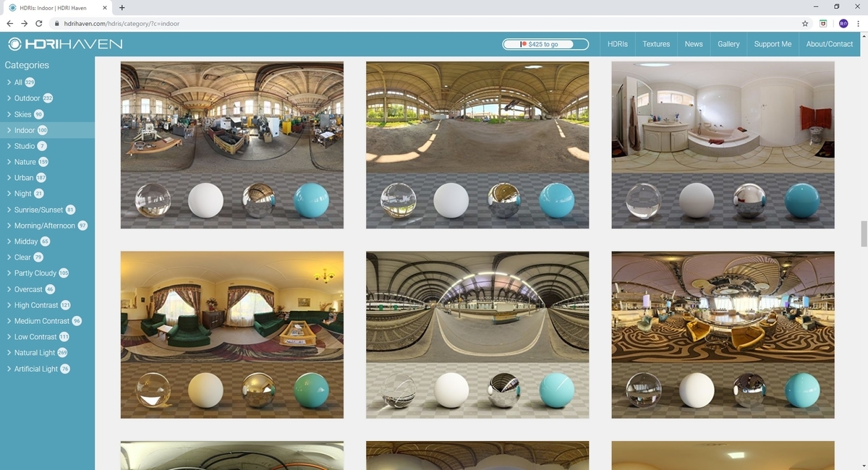Open the white bathroom HDRI thumbnail
This screenshot has height=470, width=868.
tap(723, 145)
